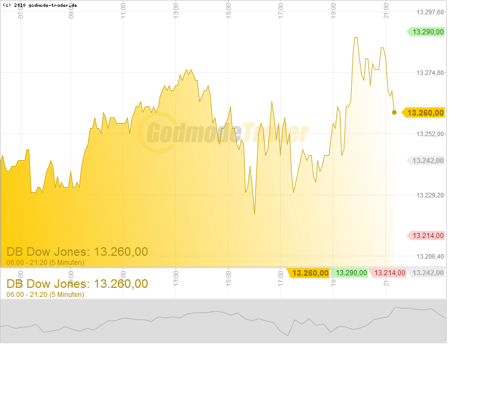Click the current price dot at the line's end
This screenshot has width=504, height=420.
394,112
